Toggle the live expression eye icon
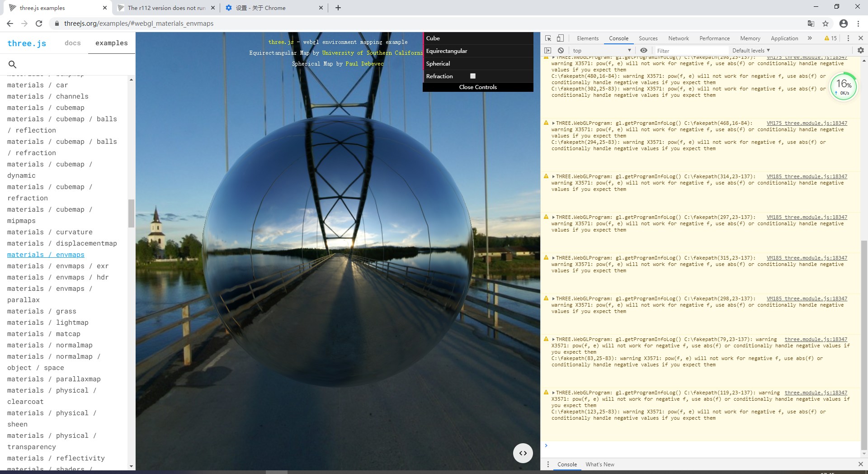868x474 pixels. coord(644,51)
